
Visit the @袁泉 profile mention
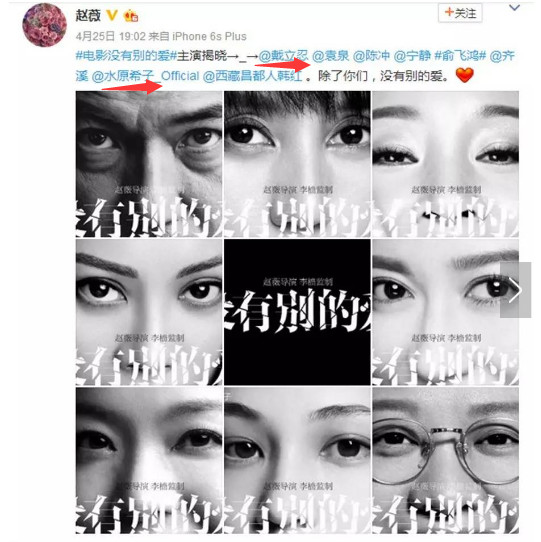330,56
